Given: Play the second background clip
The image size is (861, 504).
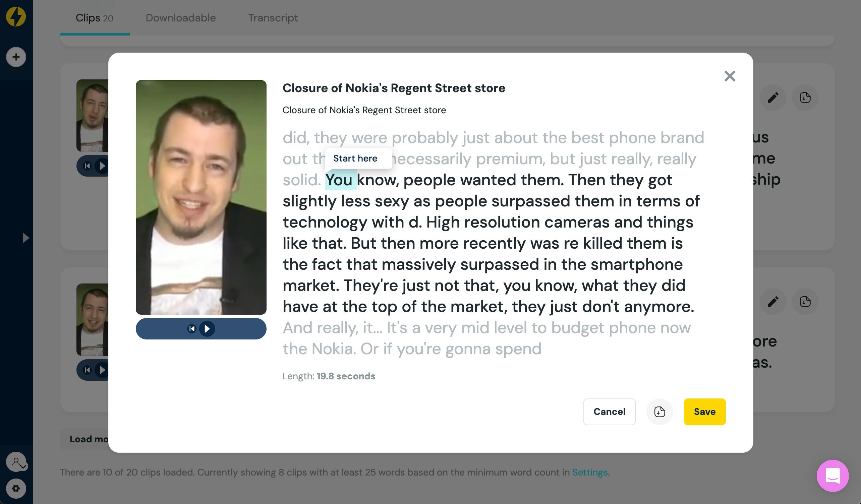Looking at the screenshot, I should click(102, 370).
